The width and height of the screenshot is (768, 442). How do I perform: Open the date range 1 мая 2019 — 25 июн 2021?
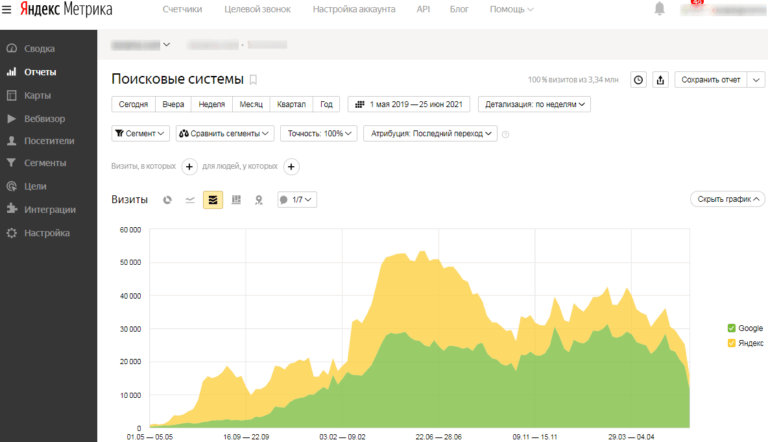409,104
